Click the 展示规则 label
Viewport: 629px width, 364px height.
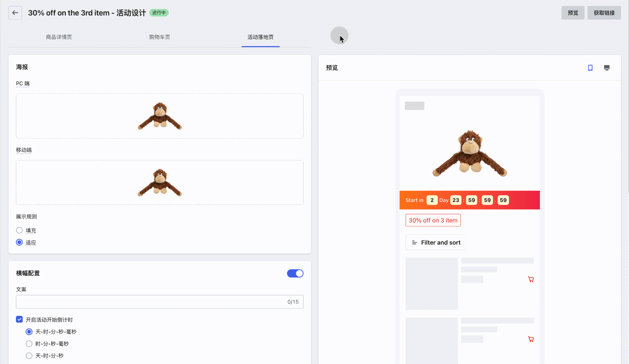27,217
